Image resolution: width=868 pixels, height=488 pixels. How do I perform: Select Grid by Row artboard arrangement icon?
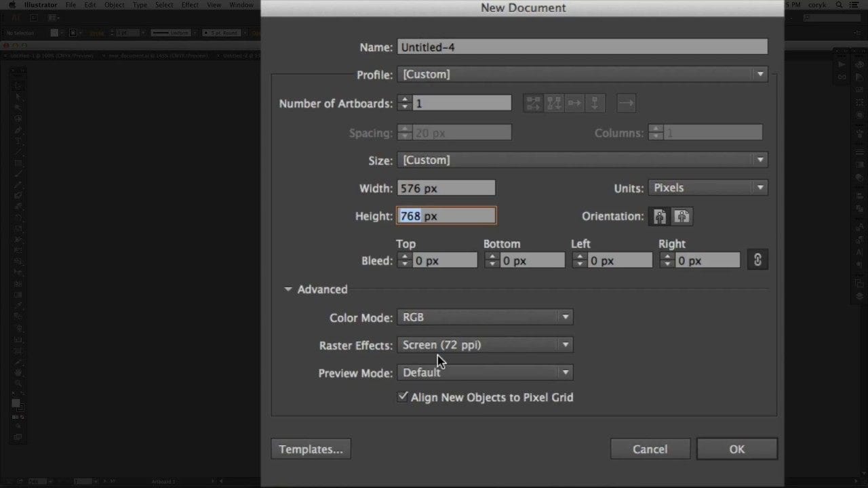point(534,103)
